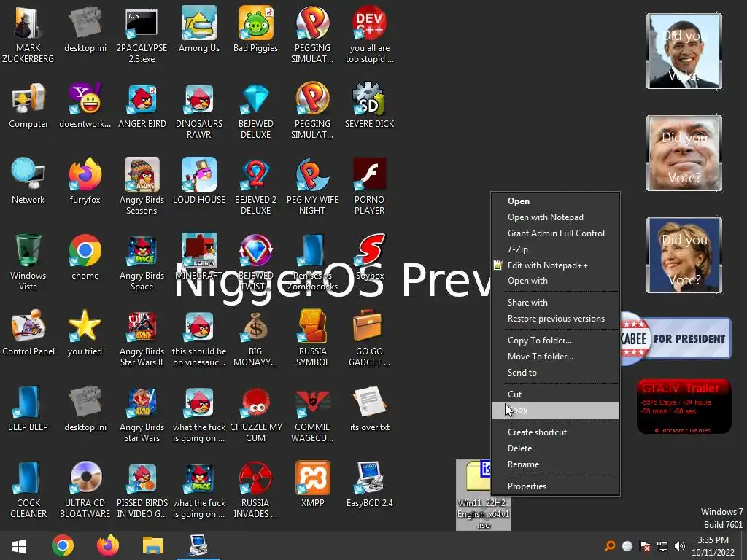Select the Win11_22H2_English_x64v1.iso file
The image size is (747, 560).
(x=484, y=495)
